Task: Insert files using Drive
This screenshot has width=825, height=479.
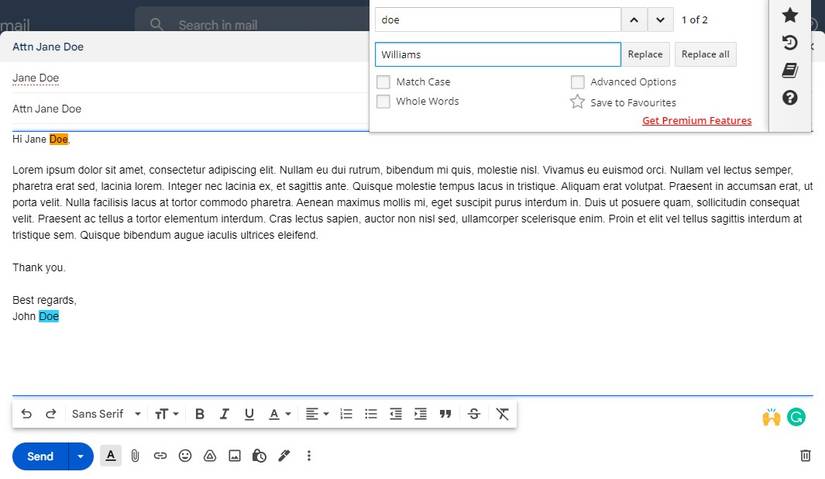Action: click(x=210, y=456)
